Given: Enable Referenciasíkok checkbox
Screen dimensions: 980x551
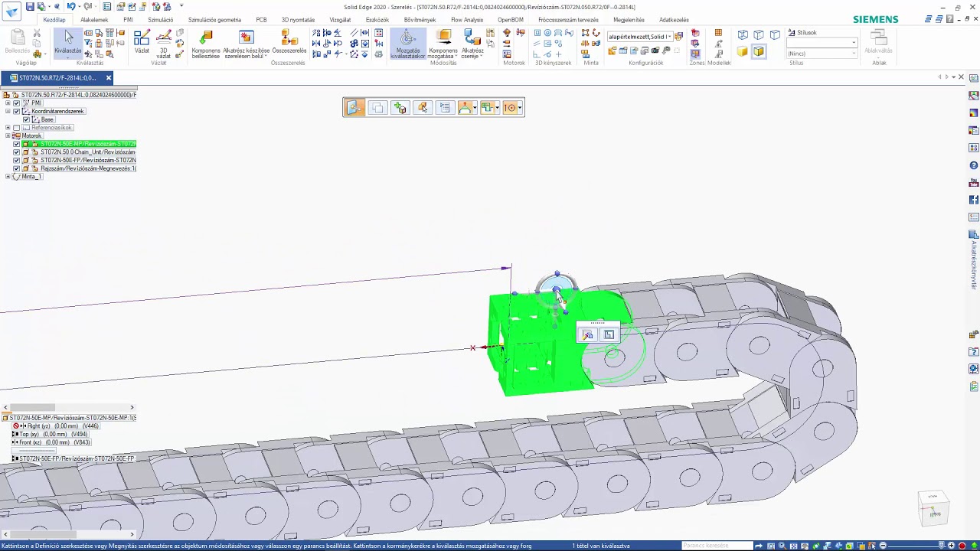Looking at the screenshot, I should click(16, 128).
